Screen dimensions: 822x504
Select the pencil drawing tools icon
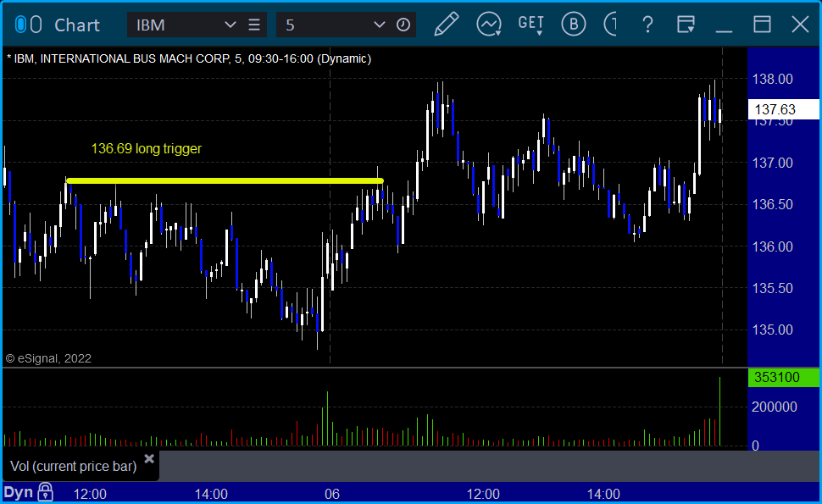(x=447, y=25)
